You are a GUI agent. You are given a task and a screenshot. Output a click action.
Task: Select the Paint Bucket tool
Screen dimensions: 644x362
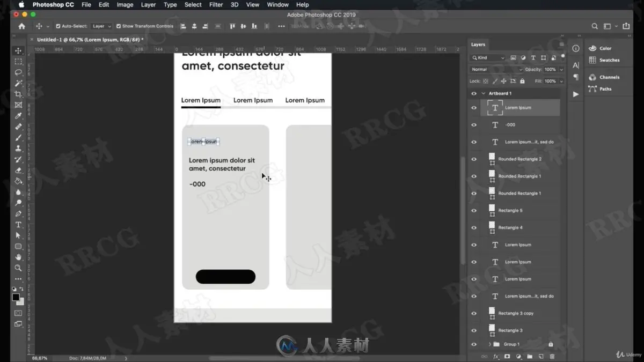coord(18,181)
